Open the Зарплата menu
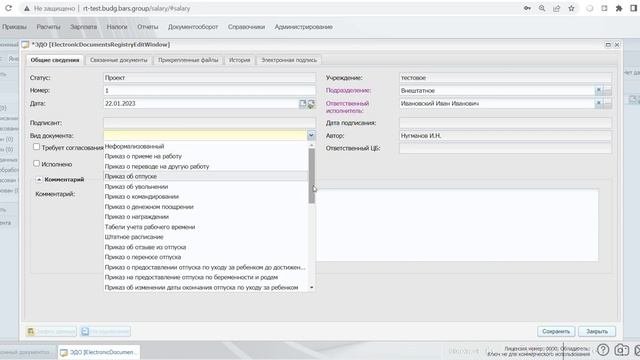 click(x=83, y=27)
